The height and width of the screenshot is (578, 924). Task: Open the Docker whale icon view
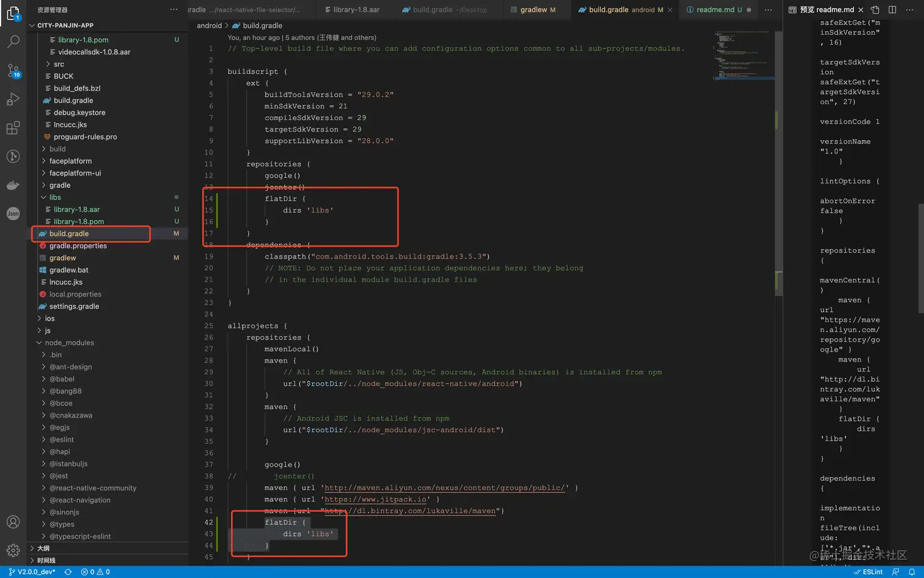point(13,185)
